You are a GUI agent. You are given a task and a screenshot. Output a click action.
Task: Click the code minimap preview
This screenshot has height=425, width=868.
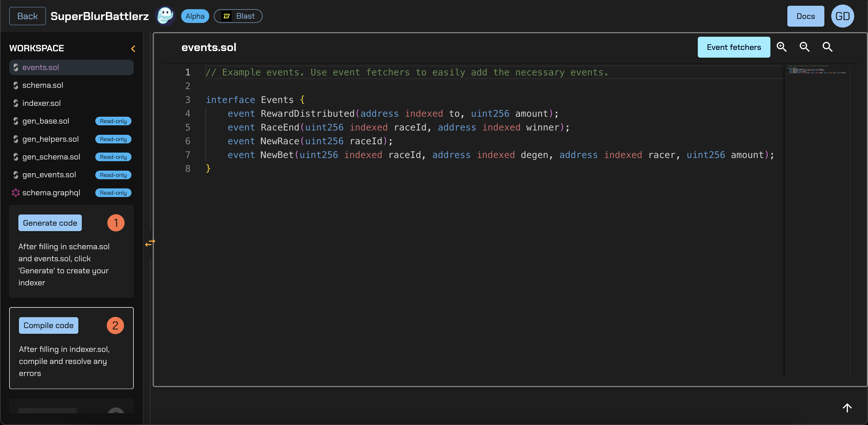(816, 70)
